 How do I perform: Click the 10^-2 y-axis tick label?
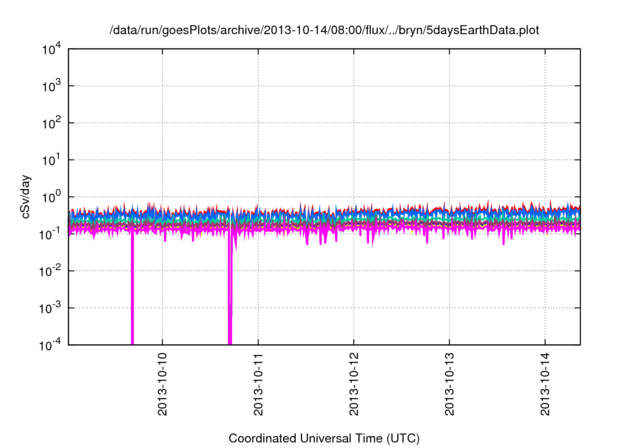[x=50, y=271]
